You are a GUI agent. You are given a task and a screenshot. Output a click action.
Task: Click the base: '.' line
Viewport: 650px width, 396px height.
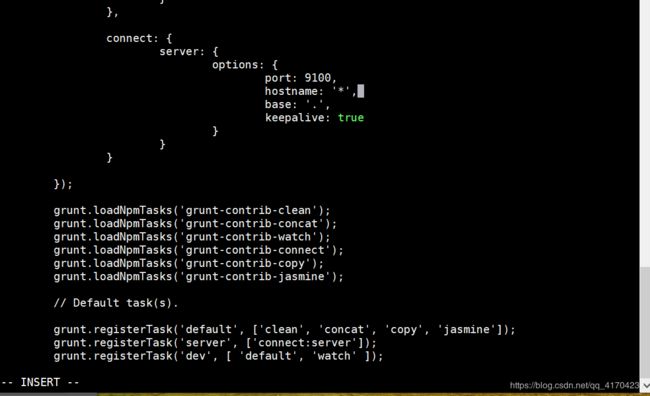coord(297,104)
